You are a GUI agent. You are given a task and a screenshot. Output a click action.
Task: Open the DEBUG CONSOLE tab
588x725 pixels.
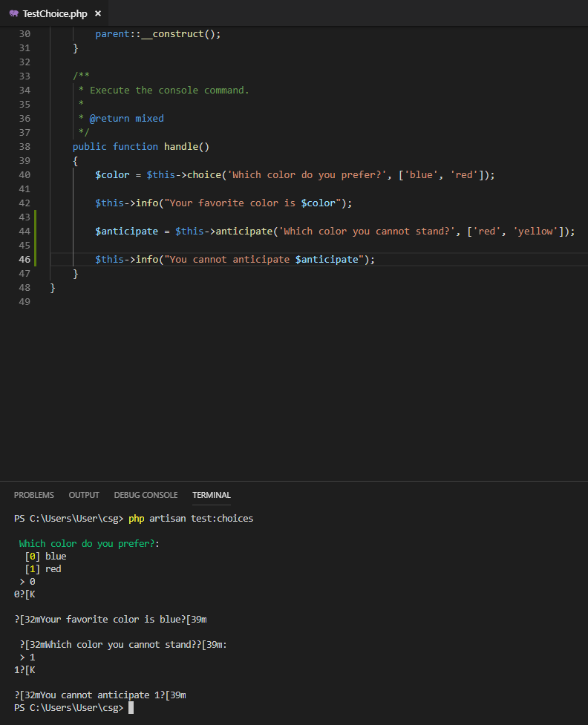[x=146, y=495]
